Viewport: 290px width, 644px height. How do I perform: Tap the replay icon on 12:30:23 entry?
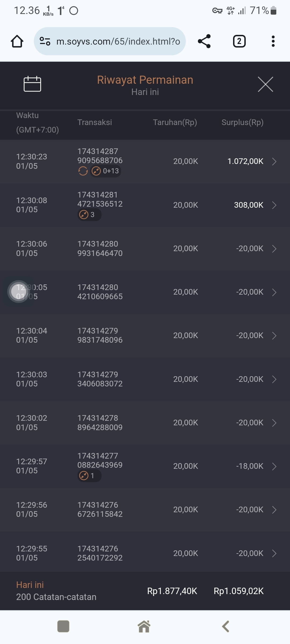click(x=83, y=171)
